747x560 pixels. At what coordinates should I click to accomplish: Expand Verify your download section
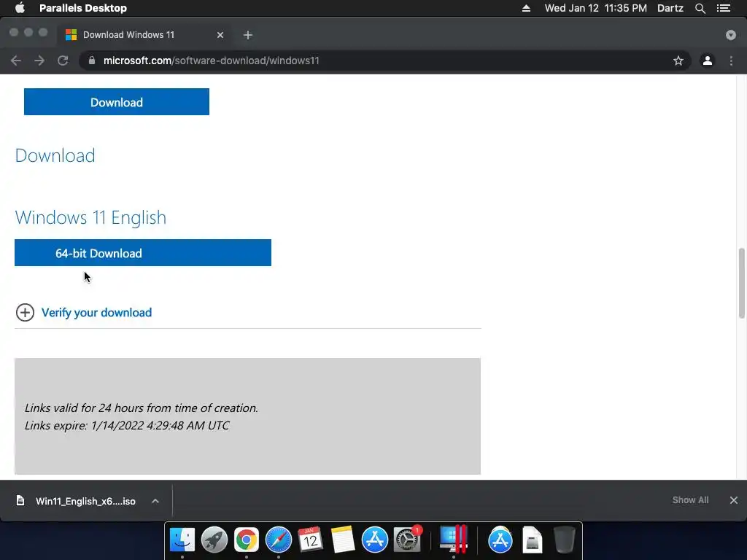pos(26,312)
